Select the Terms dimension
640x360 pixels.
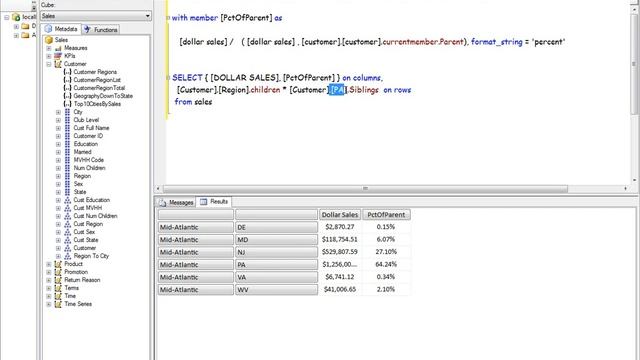(71, 288)
